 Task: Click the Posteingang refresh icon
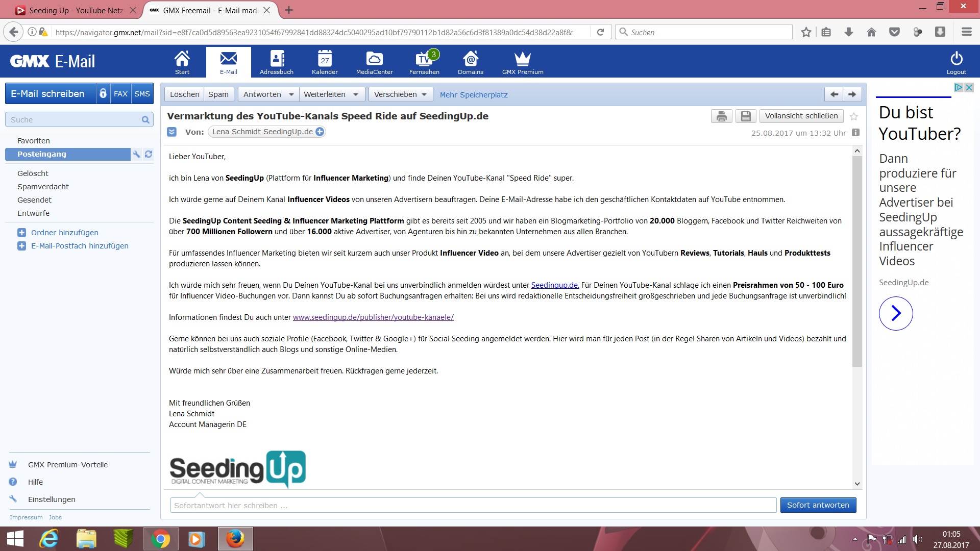coord(149,154)
